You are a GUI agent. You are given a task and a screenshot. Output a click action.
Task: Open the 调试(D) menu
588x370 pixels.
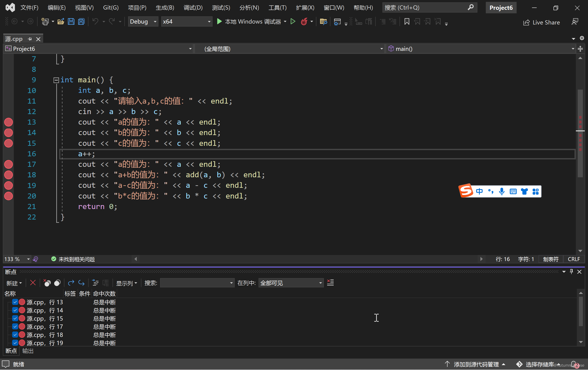pos(193,7)
